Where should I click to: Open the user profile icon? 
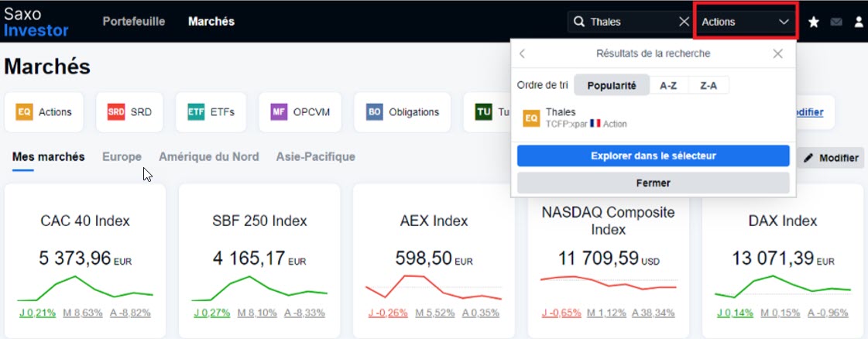click(859, 22)
